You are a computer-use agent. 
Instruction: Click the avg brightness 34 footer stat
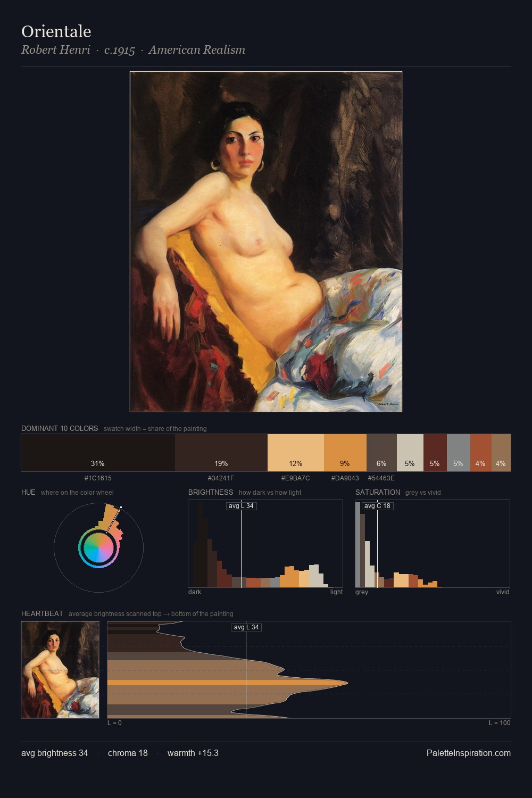[55, 753]
